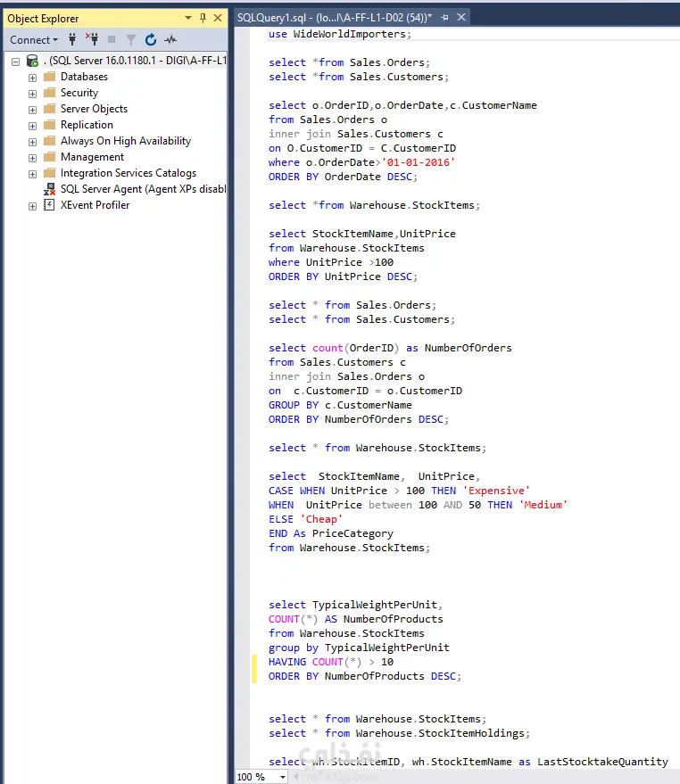Click the Filter funnel icon in Object Explorer
680x784 pixels.
(131, 39)
